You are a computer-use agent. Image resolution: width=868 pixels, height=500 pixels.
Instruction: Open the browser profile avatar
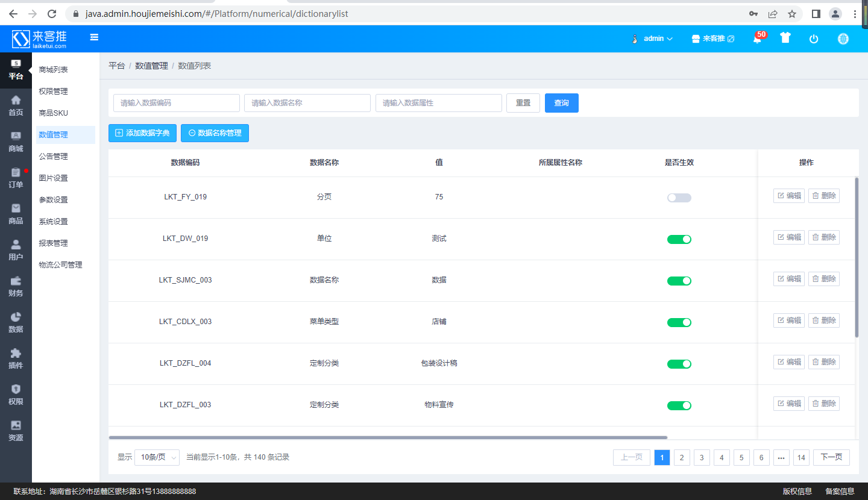(835, 13)
